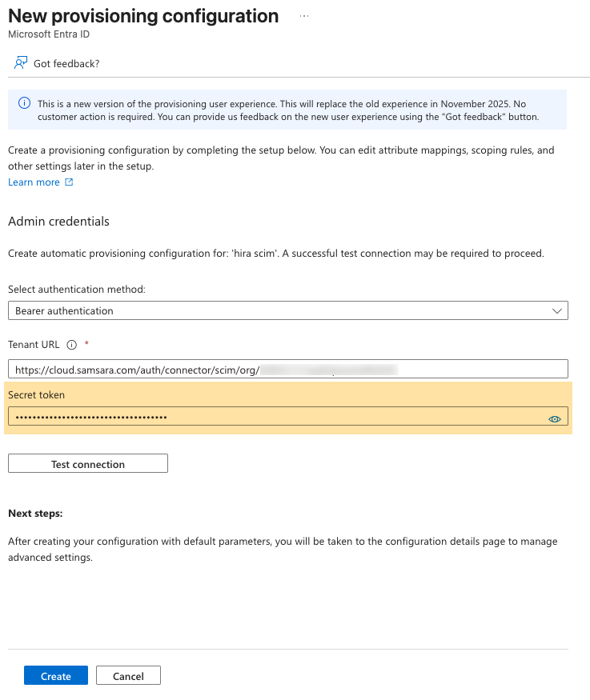This screenshot has height=700, width=590.
Task: Click the Create button
Action: coord(56,676)
